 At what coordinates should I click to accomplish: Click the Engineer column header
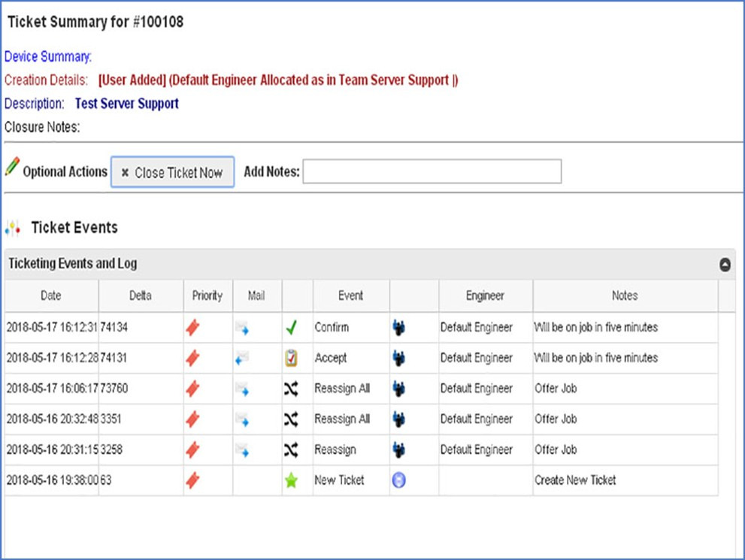[485, 295]
